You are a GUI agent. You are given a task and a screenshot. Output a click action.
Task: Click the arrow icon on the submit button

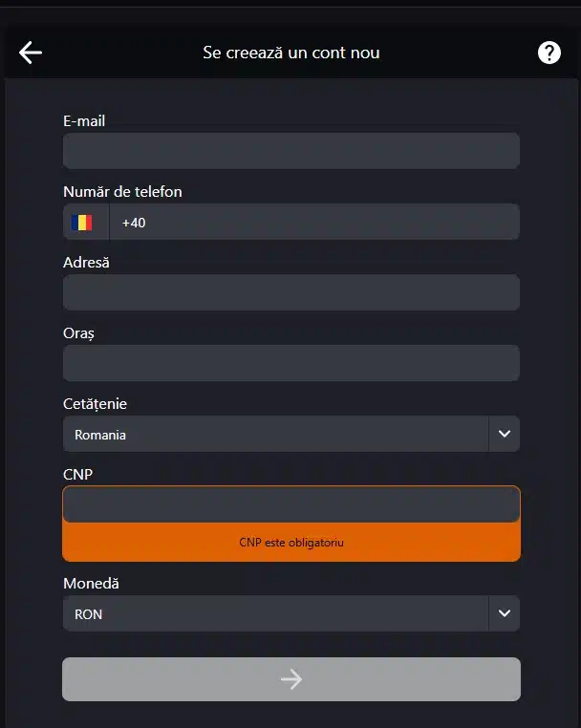(x=291, y=679)
